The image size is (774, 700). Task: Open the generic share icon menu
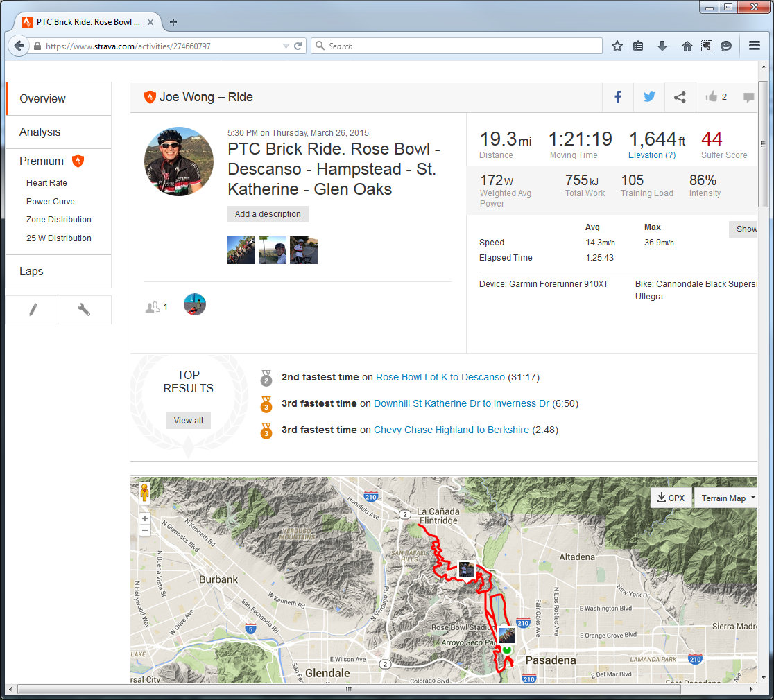coord(680,97)
